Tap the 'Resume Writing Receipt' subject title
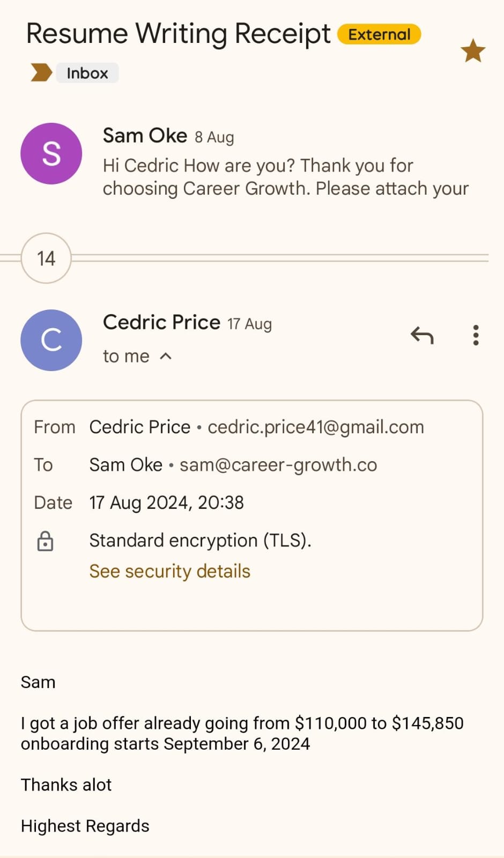504x858 pixels. click(x=179, y=34)
